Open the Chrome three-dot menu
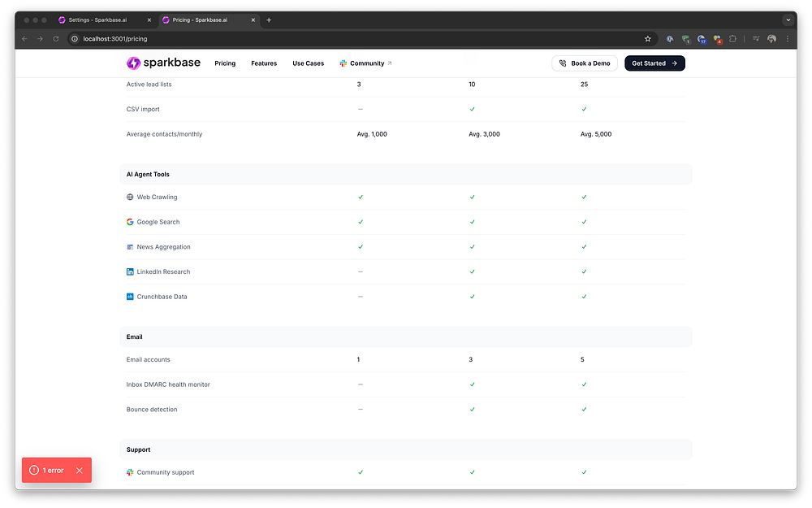This screenshot has width=812, height=508. click(787, 39)
